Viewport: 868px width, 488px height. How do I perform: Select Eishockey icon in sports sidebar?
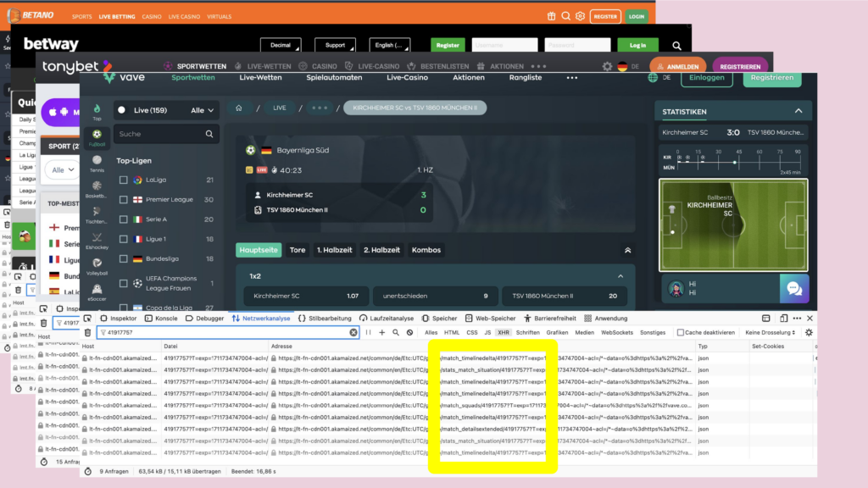[97, 241]
